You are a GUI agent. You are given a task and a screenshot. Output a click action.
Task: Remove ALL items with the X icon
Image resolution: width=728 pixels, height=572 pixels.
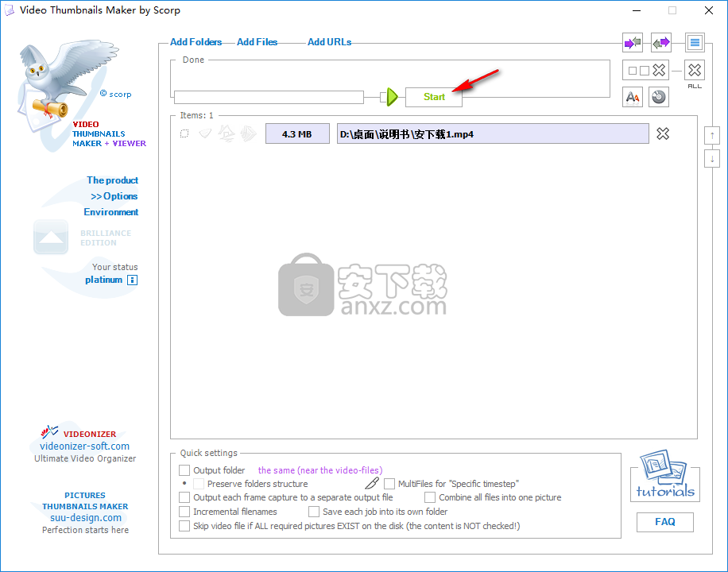pos(695,70)
